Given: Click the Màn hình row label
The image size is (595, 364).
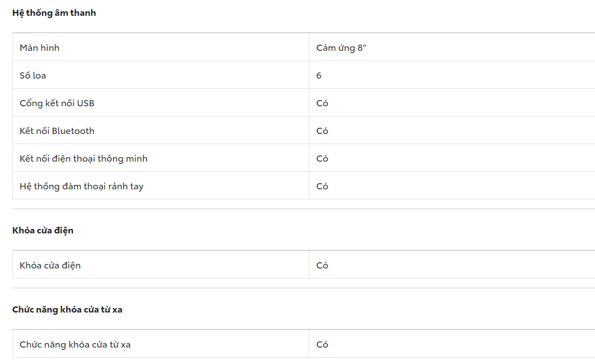Looking at the screenshot, I should pos(40,48).
